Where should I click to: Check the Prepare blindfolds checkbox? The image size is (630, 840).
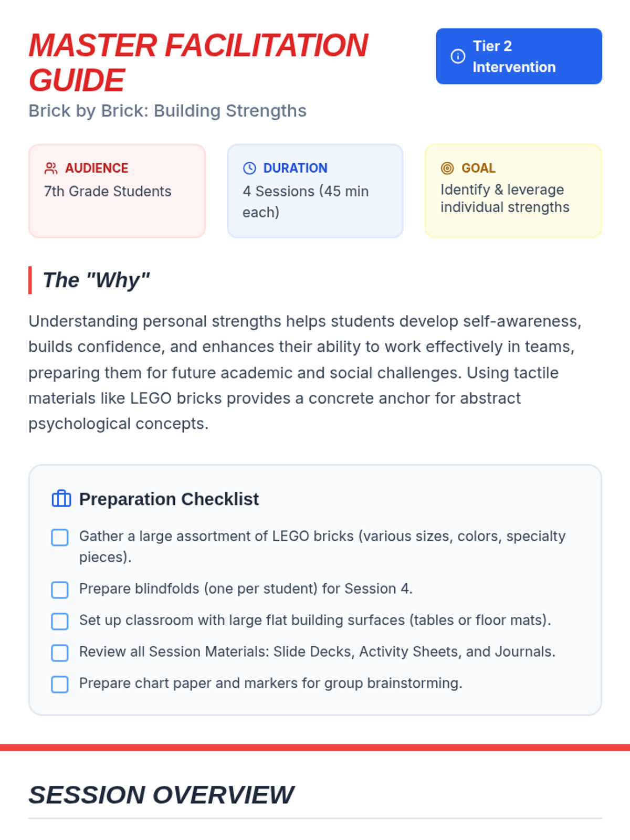pos(60,590)
